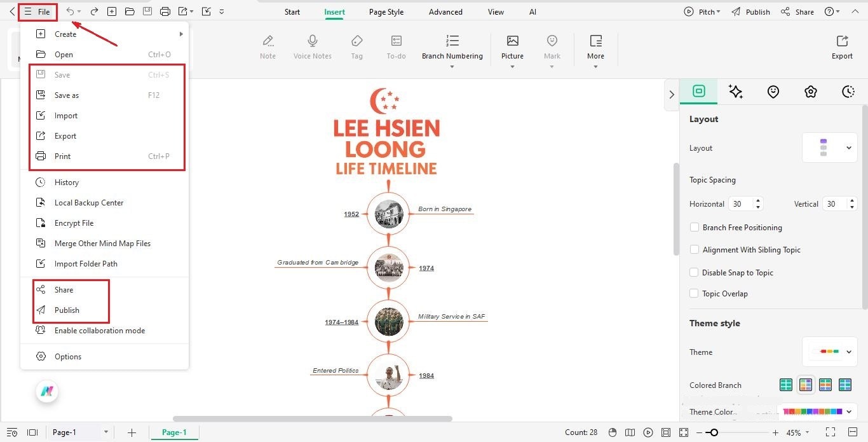868x442 pixels.
Task: Click the Export button at ribbon right
Action: pyautogui.click(x=842, y=48)
